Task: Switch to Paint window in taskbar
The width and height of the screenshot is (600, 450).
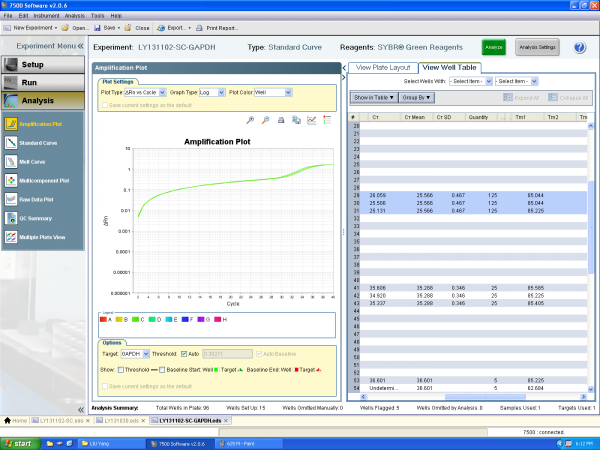Action: coord(249,443)
